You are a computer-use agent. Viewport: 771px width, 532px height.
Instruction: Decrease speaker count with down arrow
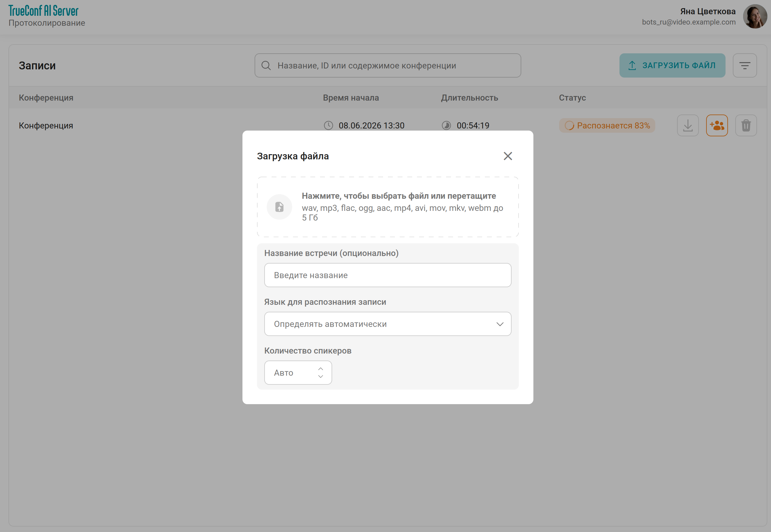click(x=320, y=376)
